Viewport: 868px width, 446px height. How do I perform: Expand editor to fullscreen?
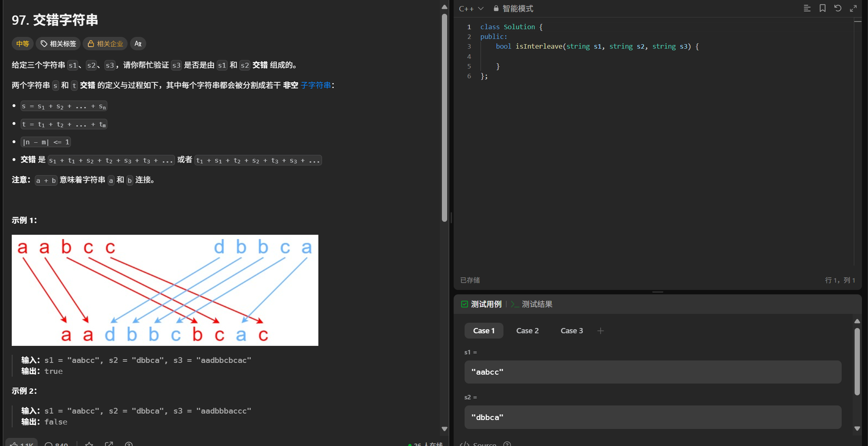click(x=853, y=9)
